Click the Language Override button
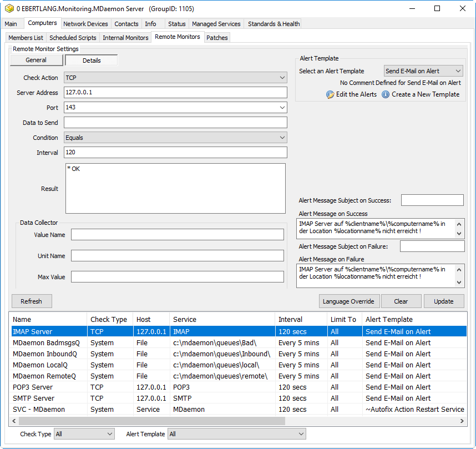The width and height of the screenshot is (476, 449). point(349,301)
